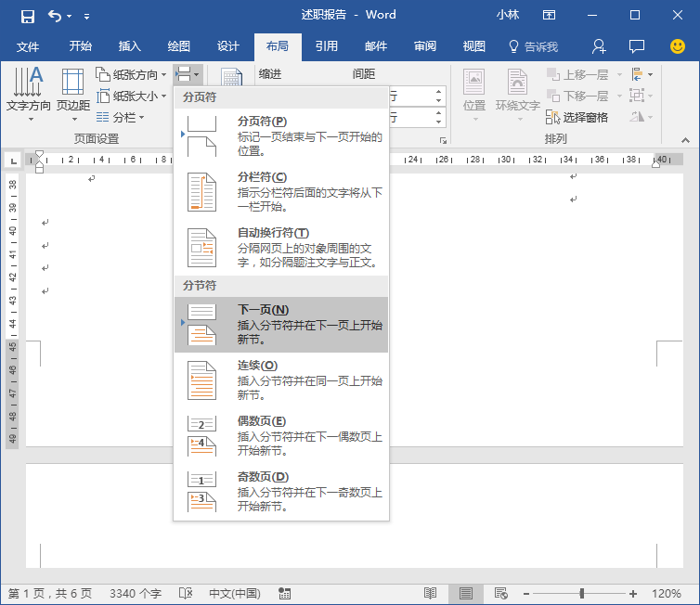This screenshot has width=700, height=605.
Task: Open the Align objects dropdown icon
Action: tap(642, 74)
